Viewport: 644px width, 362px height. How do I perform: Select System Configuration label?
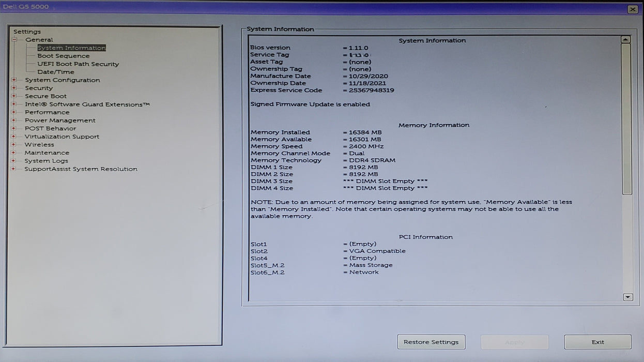coord(63,80)
